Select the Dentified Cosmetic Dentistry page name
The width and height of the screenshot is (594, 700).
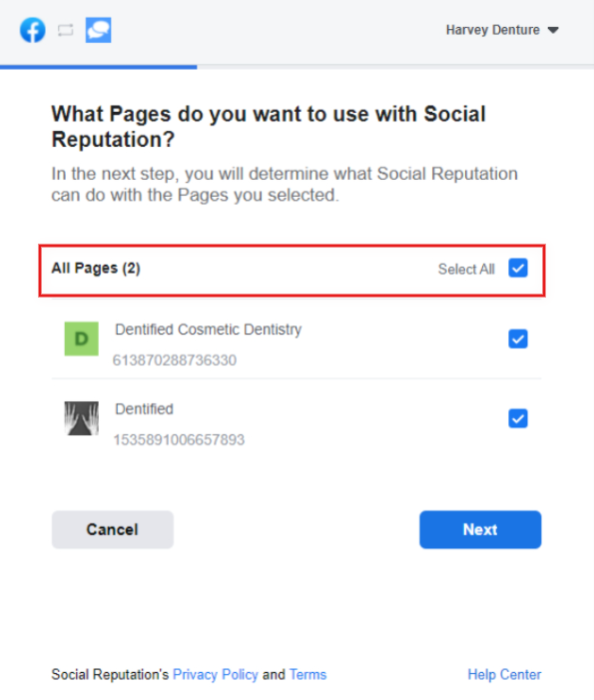tap(209, 330)
